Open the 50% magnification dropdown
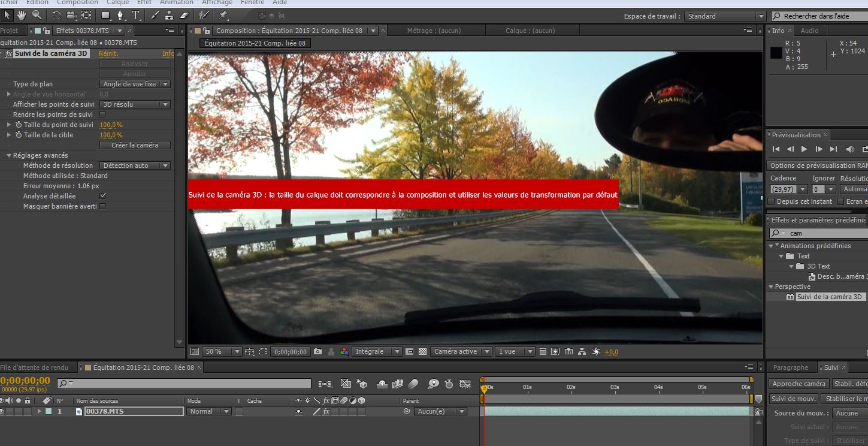 pos(222,352)
